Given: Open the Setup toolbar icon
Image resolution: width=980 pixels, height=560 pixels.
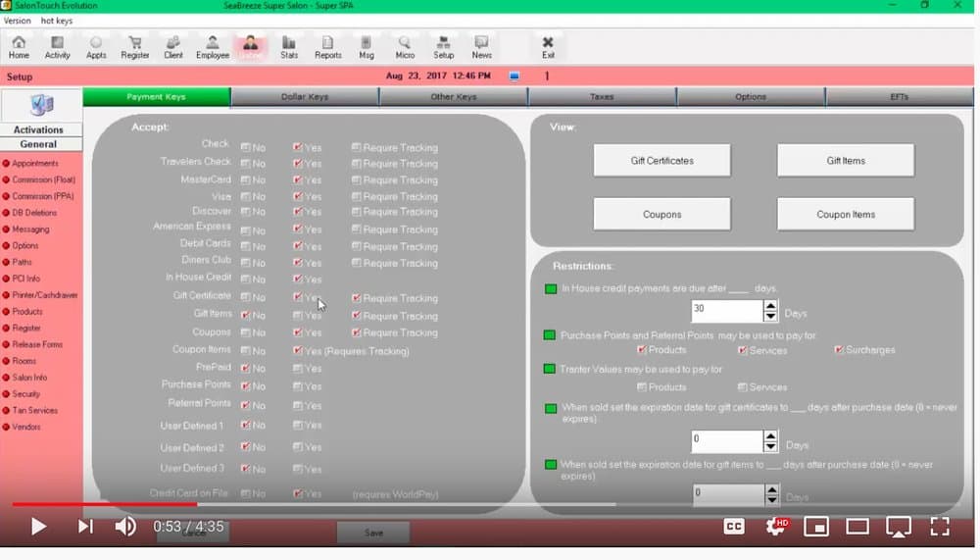Looking at the screenshot, I should point(443,47).
